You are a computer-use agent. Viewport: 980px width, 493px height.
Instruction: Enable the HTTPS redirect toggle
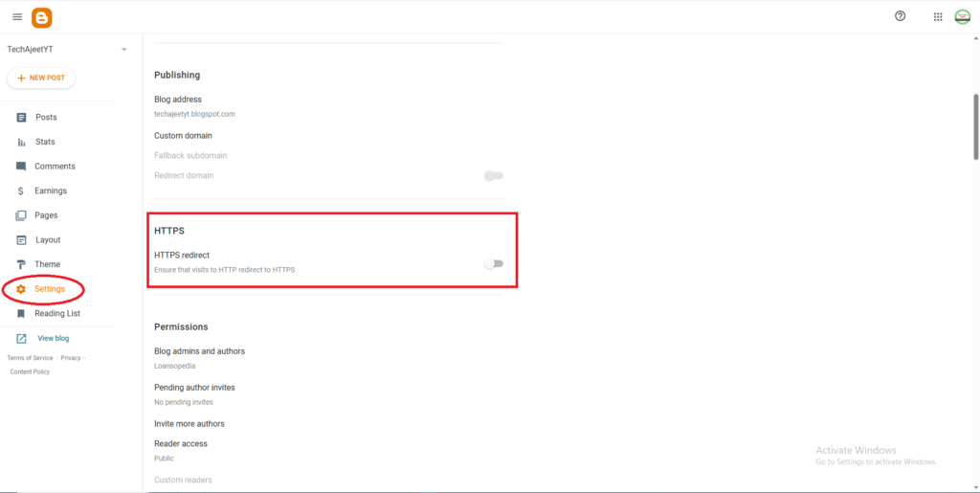point(493,263)
